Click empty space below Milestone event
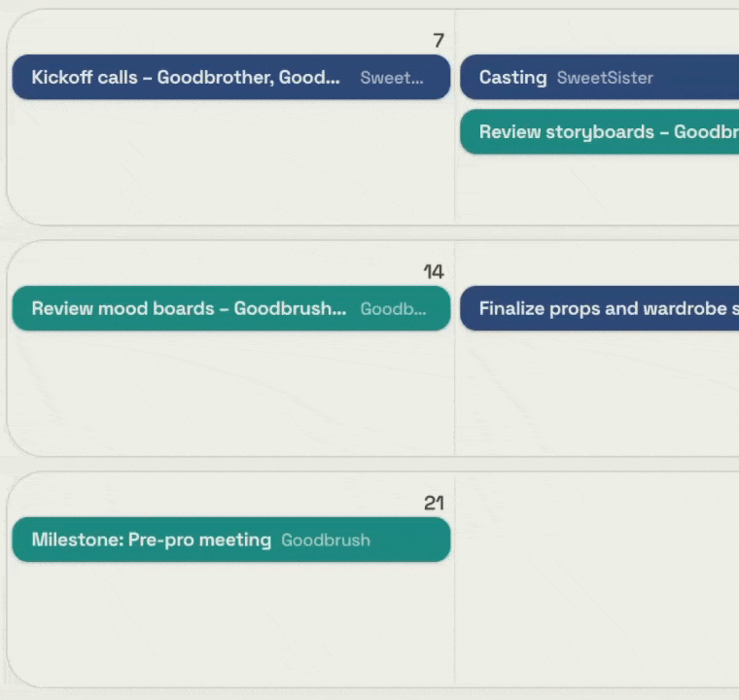Screen dimensions: 739x700 [x=231, y=622]
